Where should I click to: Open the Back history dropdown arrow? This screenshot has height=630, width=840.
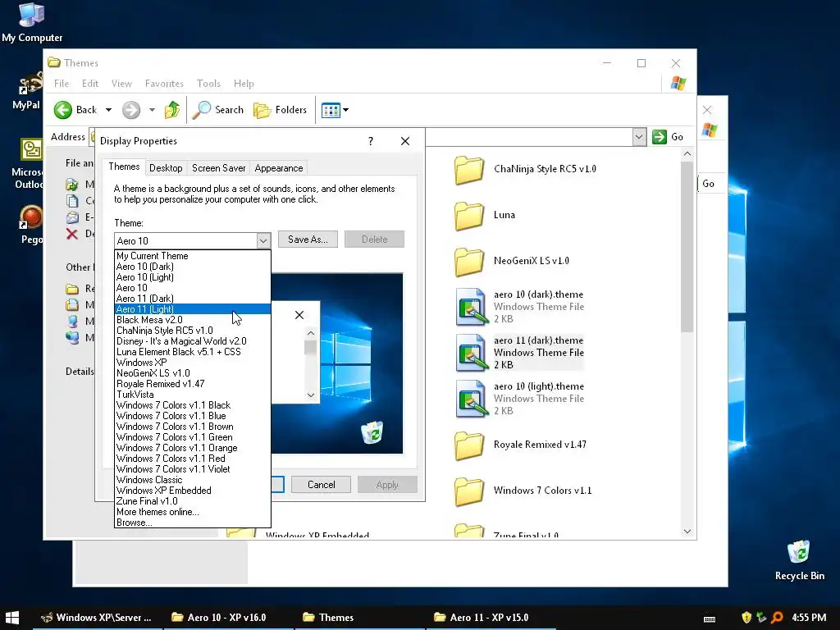point(108,110)
